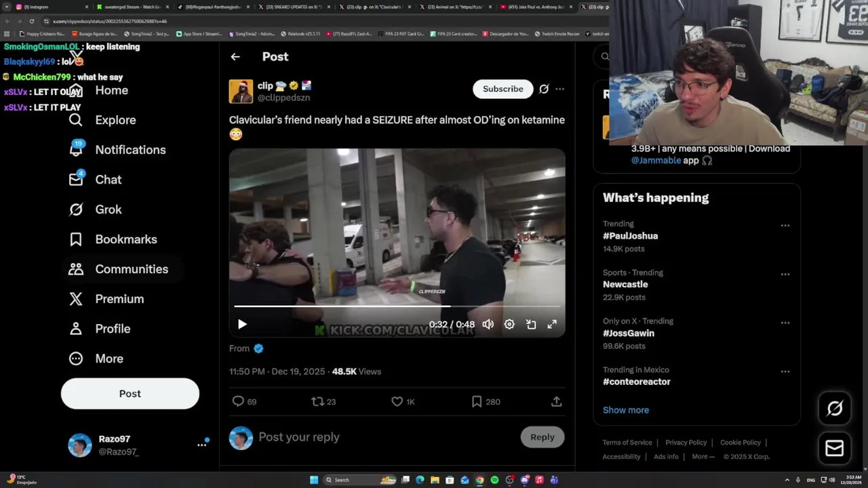Open clip's profile avatar
868x488 pixels.
pos(241,91)
